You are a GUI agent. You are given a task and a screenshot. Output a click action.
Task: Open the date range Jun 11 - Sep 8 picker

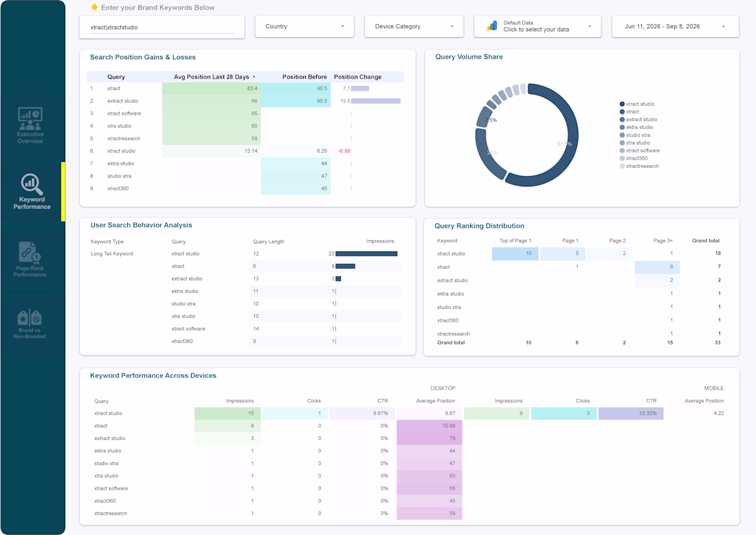click(x=675, y=27)
